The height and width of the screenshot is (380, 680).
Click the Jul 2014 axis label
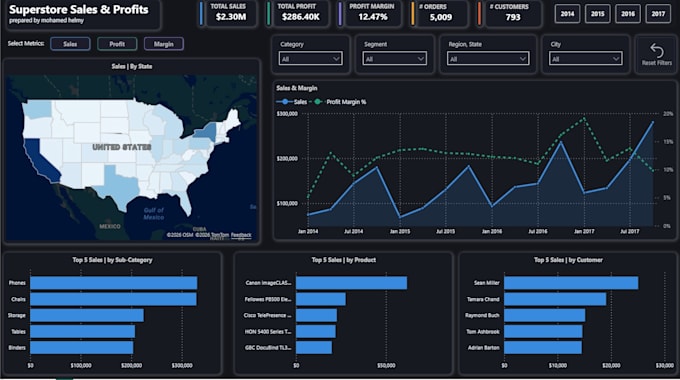pyautogui.click(x=353, y=232)
